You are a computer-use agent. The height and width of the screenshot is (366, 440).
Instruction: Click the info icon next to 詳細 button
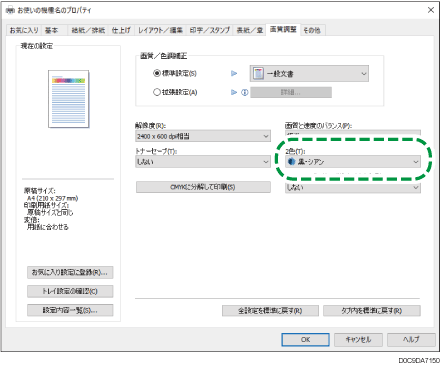[245, 92]
